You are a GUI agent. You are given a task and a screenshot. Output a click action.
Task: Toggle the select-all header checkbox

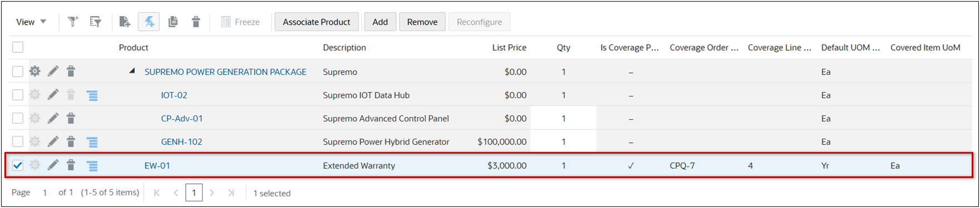point(18,47)
